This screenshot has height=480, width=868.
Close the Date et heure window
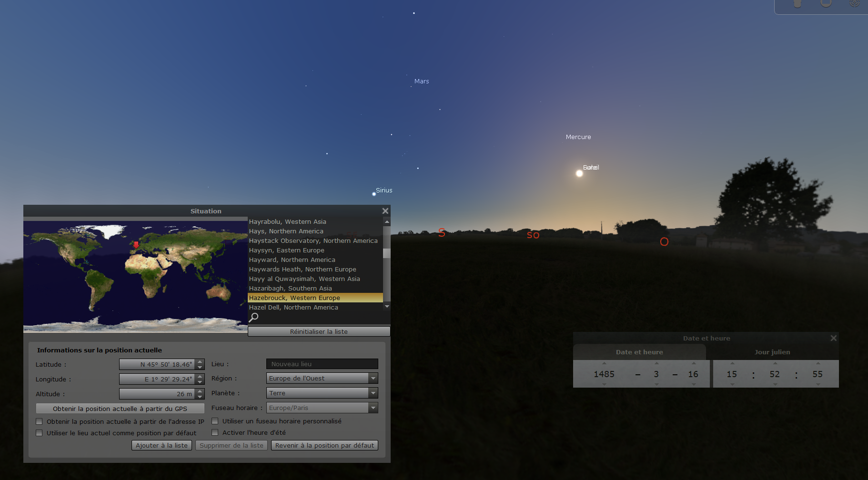click(833, 338)
